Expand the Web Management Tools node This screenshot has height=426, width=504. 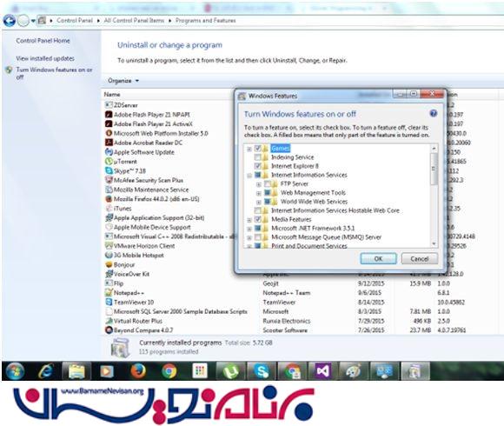click(259, 193)
